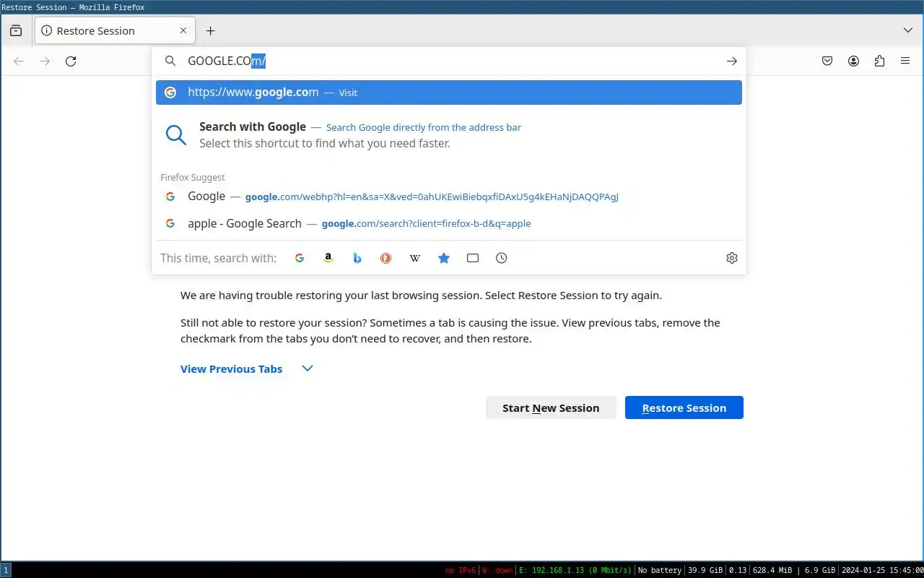Search in open Tabs icon
This screenshot has height=578, width=924.
473,258
